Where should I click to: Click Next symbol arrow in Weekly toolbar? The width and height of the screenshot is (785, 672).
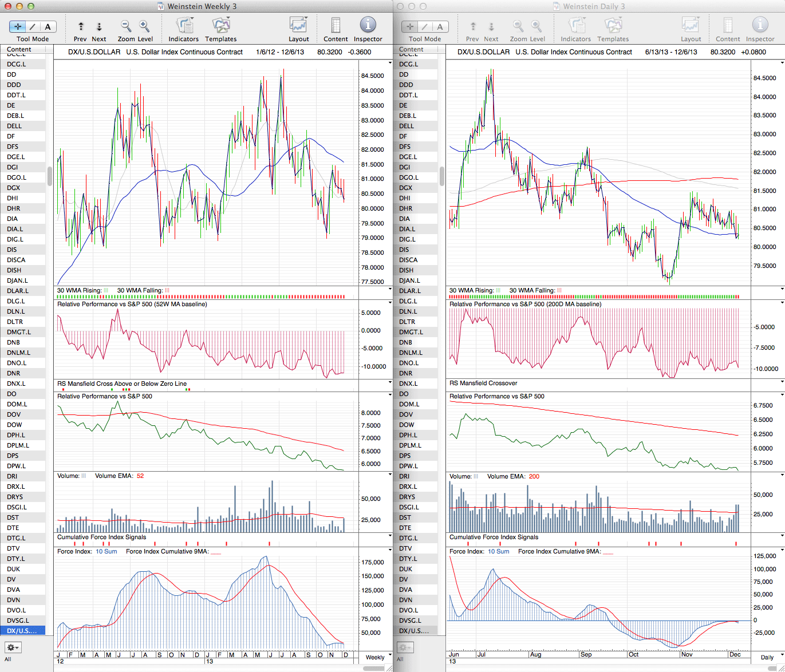99,26
